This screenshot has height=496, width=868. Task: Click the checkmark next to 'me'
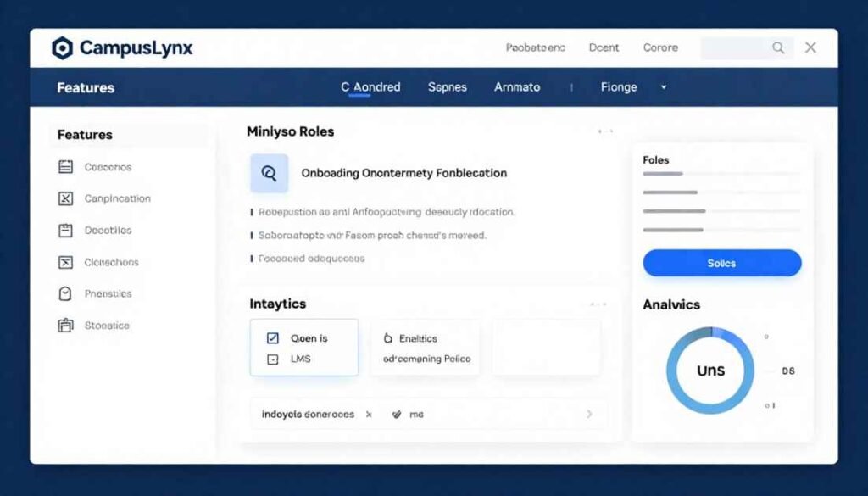click(395, 415)
